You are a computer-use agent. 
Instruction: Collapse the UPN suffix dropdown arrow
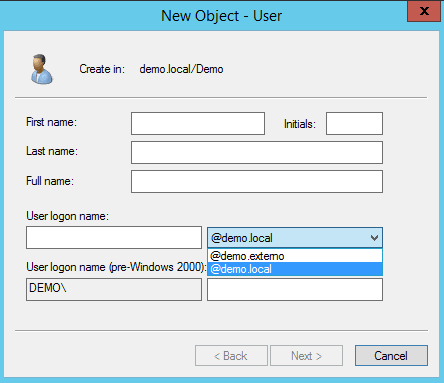tap(374, 238)
